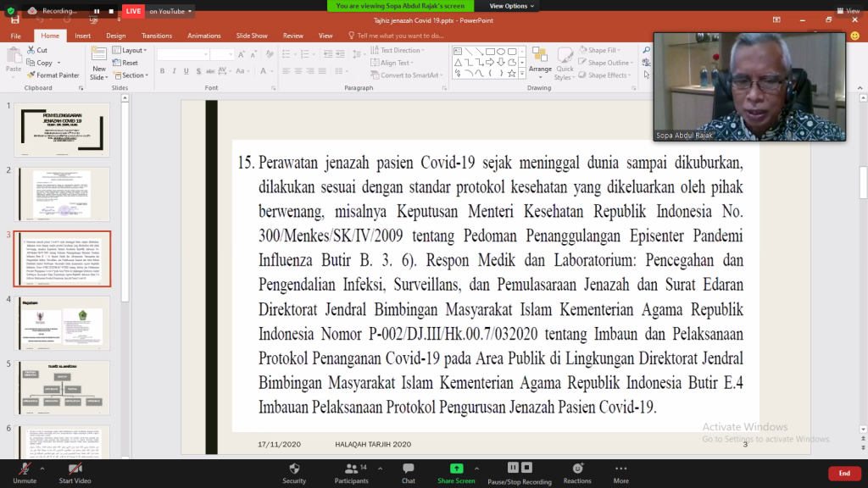Open the Participants panel
The height and width of the screenshot is (488, 868).
351,473
